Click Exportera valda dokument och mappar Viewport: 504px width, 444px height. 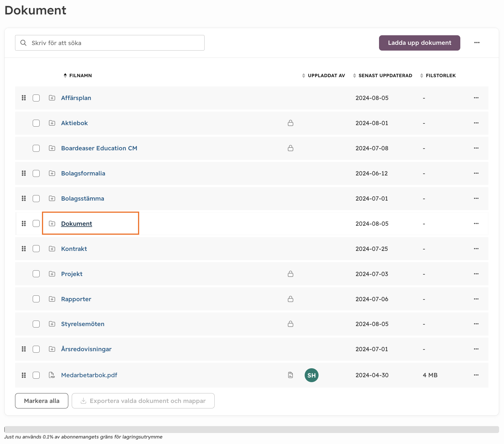[x=143, y=401]
